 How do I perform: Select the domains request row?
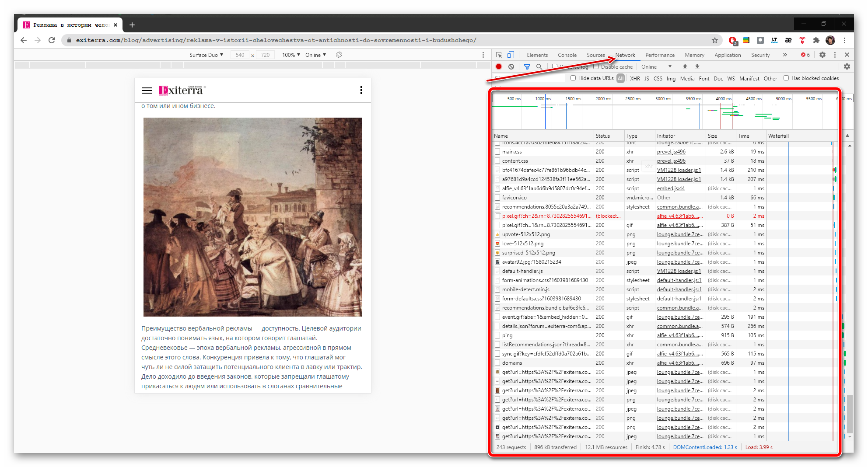click(x=665, y=363)
